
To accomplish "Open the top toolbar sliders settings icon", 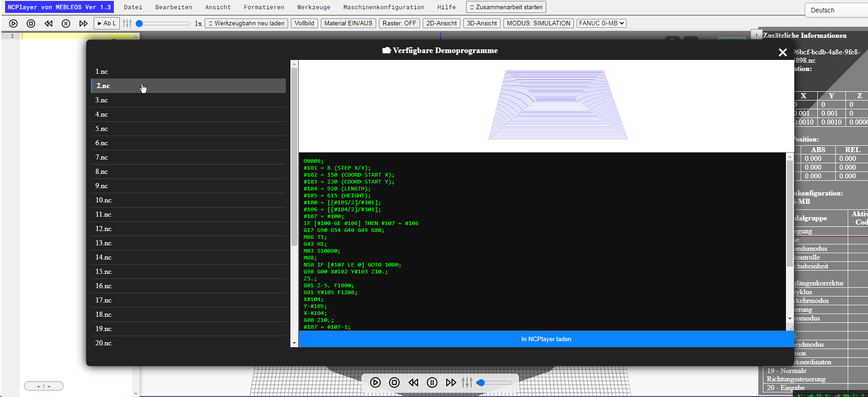I will [x=127, y=23].
